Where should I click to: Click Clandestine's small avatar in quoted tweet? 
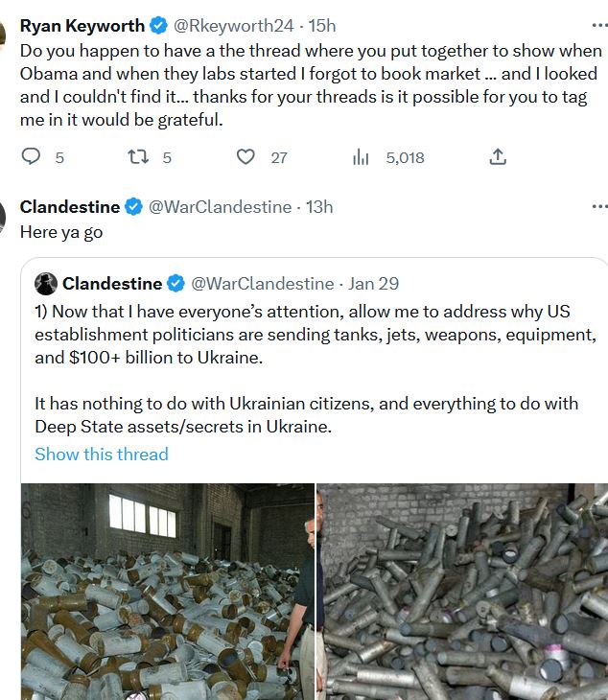coord(46,284)
